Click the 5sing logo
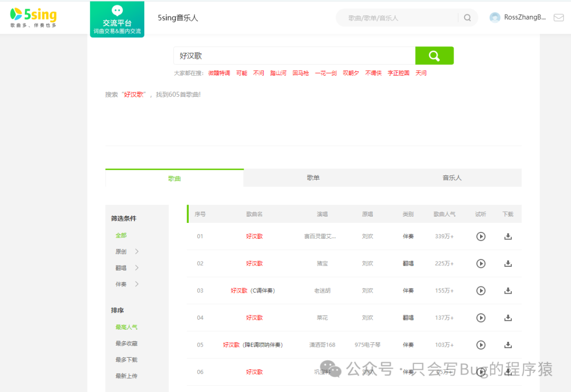Screen dimensions: 571x392 34,17
